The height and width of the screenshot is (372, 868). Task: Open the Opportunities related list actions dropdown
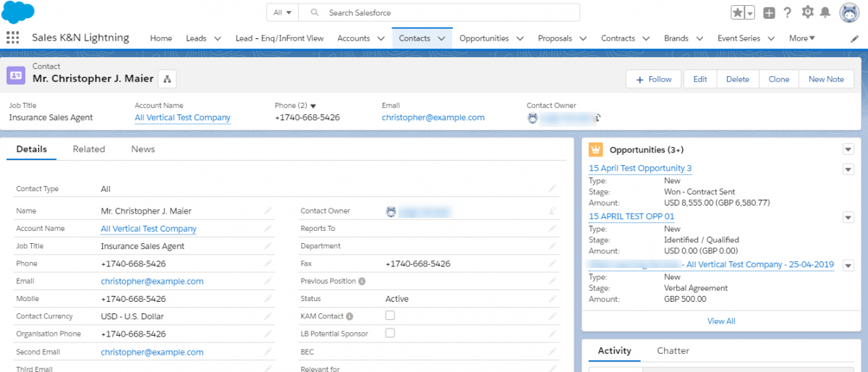click(848, 150)
